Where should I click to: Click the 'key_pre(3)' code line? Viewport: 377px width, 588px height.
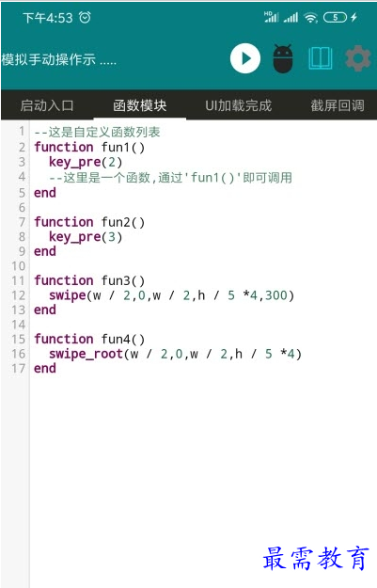click(x=86, y=237)
